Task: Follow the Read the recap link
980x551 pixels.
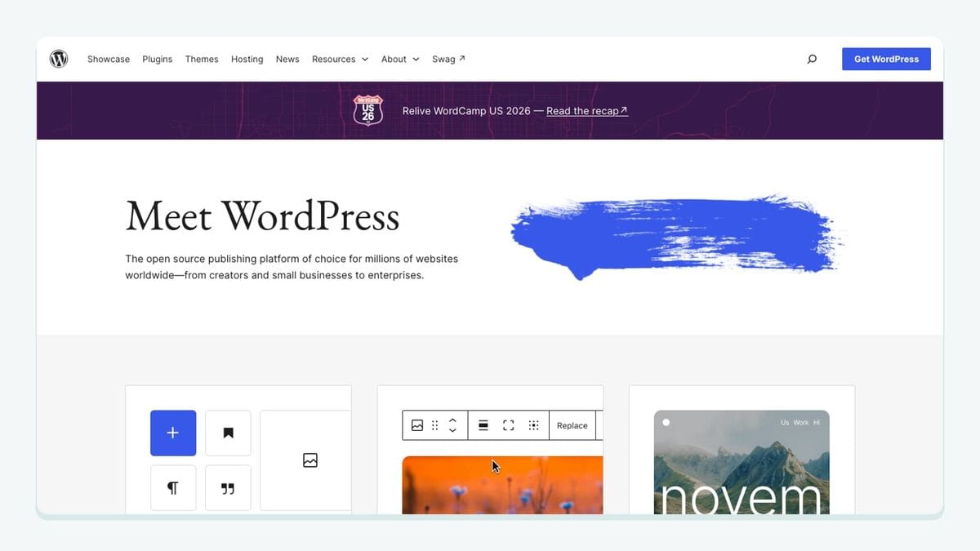Action: point(587,111)
